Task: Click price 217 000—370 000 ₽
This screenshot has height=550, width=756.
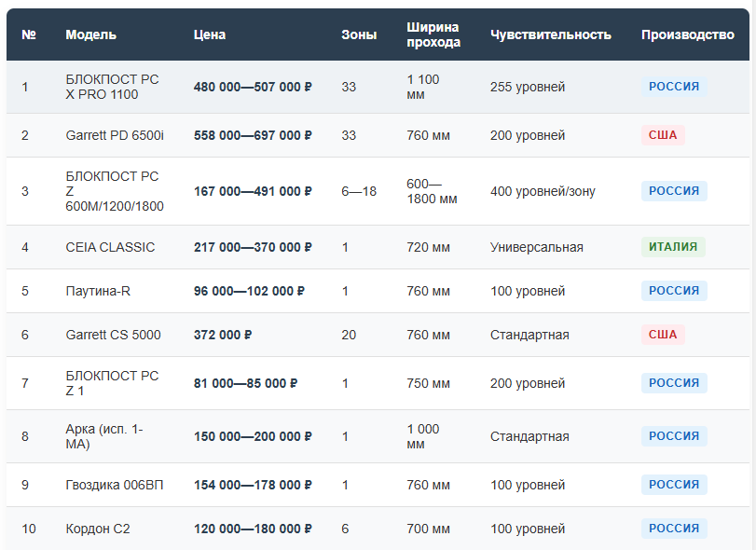Action: (253, 247)
